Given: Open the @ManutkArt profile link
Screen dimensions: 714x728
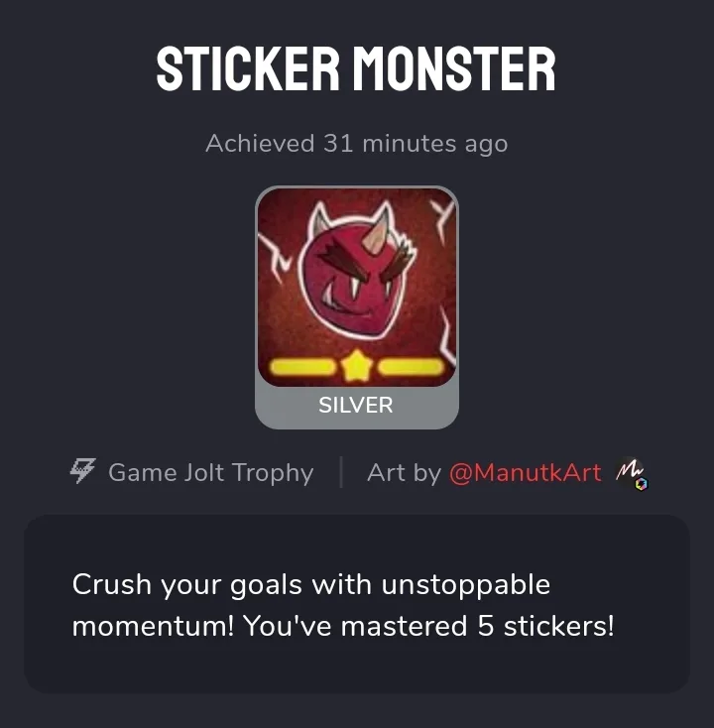Looking at the screenshot, I should point(525,473).
